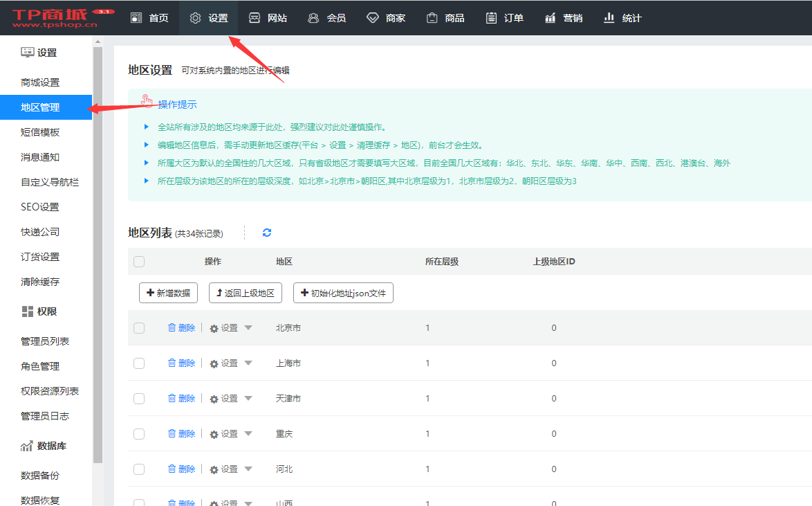Click the 新增数据 button
812x506 pixels.
[x=169, y=293]
